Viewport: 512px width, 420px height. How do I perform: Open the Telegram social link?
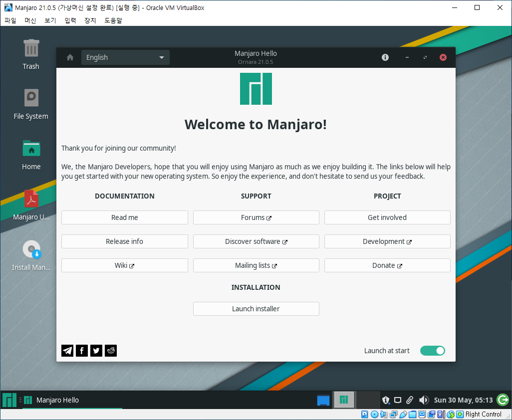[x=67, y=351]
